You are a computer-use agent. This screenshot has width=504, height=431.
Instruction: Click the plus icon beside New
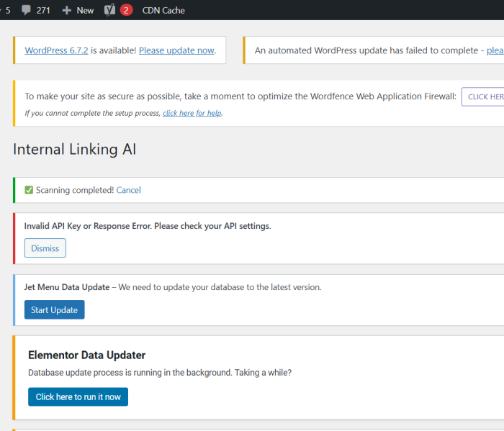click(66, 10)
